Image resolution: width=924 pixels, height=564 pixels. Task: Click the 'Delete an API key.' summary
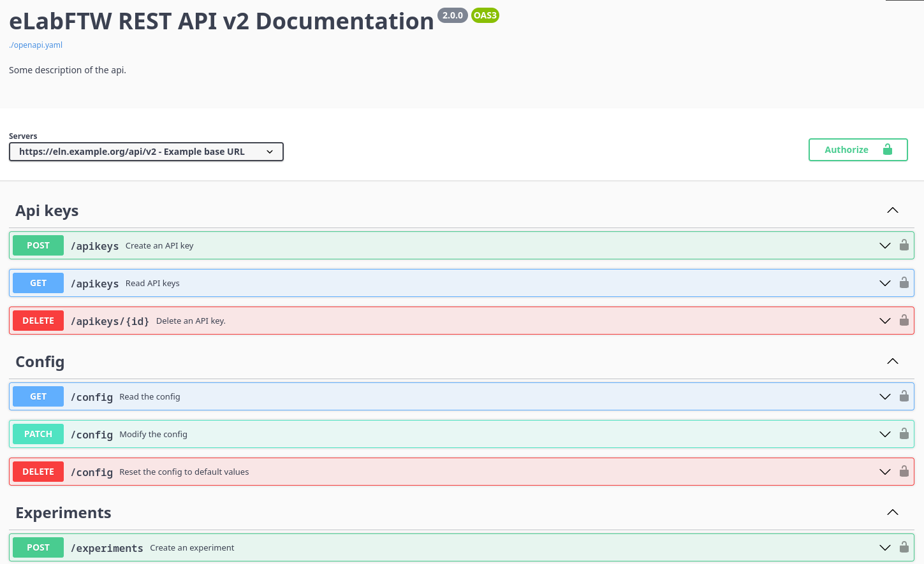click(x=191, y=321)
